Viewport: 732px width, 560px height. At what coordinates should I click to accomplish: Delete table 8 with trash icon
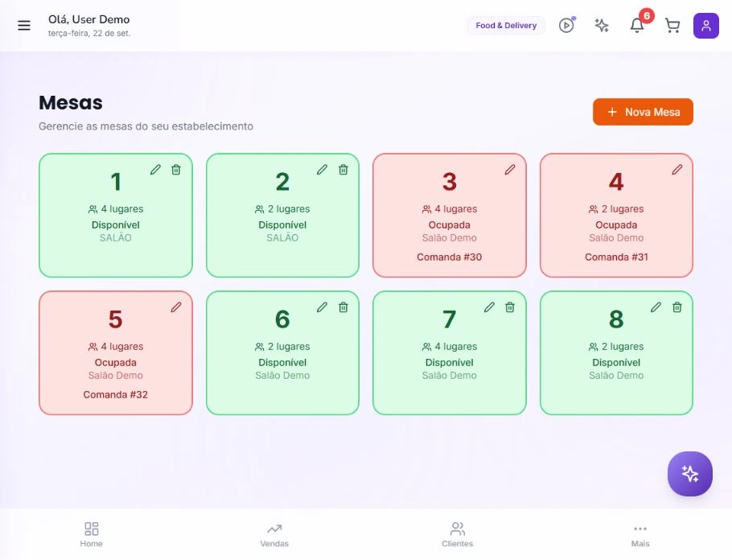[677, 307]
